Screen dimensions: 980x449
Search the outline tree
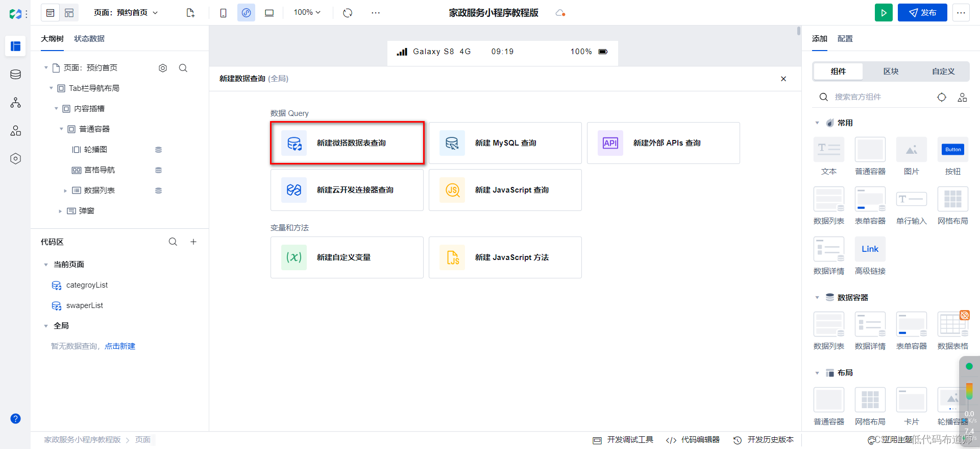click(183, 68)
